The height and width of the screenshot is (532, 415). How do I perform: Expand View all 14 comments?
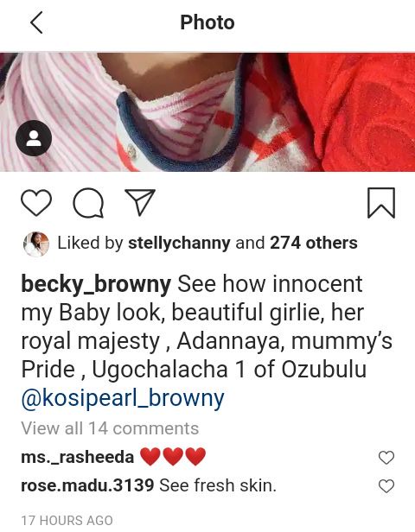click(x=110, y=428)
